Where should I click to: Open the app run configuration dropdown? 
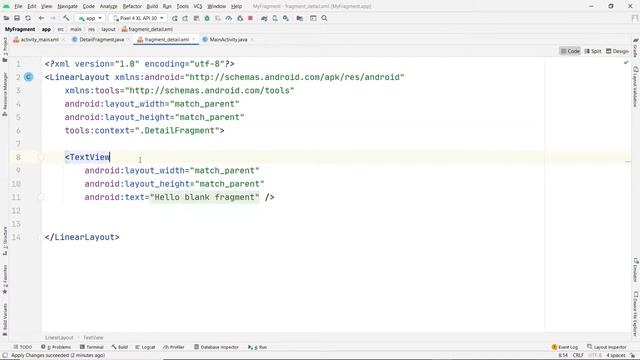[90, 18]
